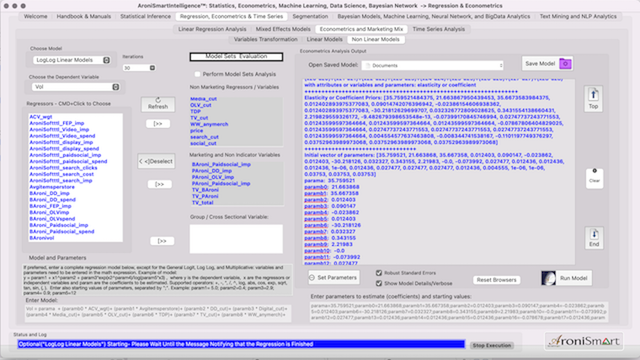The image size is (640, 360).
Task: Click the purple Save Model folder icon
Action: click(x=565, y=64)
